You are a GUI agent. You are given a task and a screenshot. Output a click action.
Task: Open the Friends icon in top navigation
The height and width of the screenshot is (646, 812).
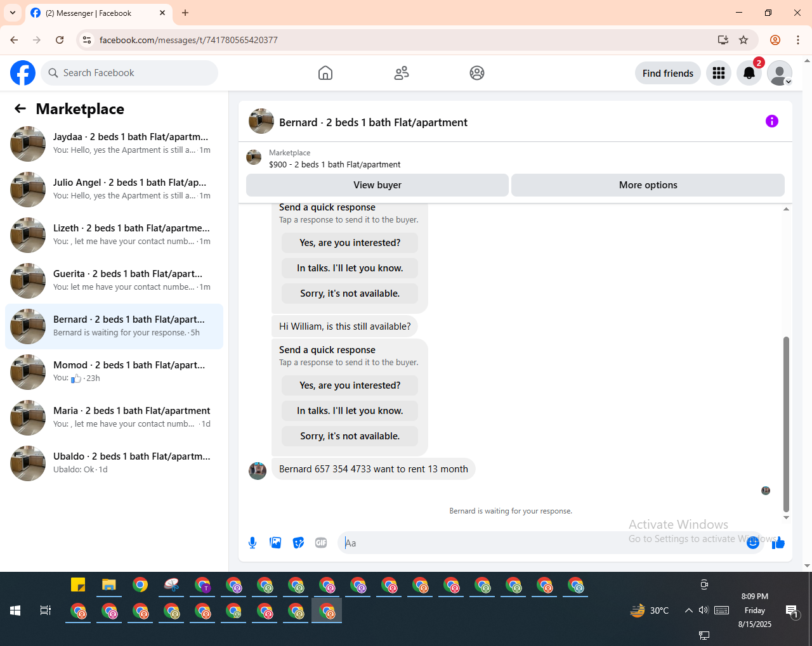point(402,73)
